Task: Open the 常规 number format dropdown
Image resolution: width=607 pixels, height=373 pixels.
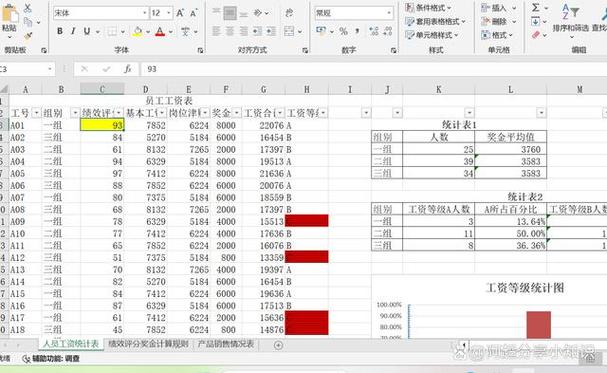Action: pos(389,13)
